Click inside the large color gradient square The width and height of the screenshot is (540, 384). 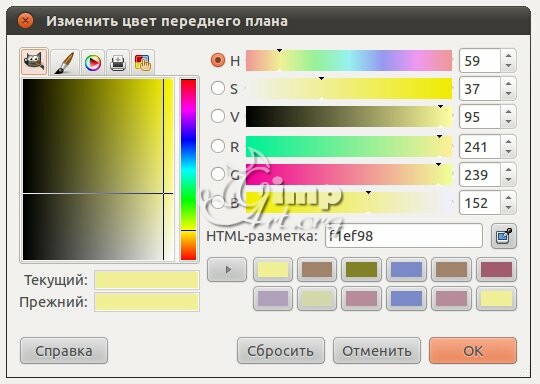[98, 169]
